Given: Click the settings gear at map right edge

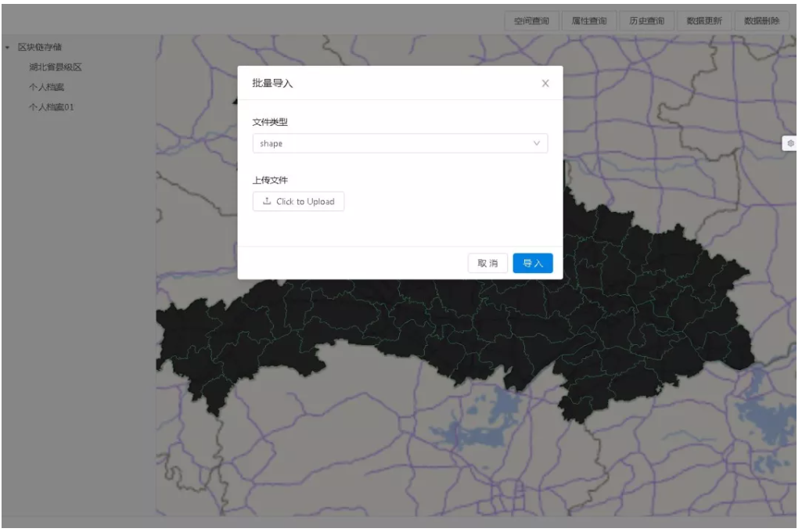Looking at the screenshot, I should pos(790,143).
